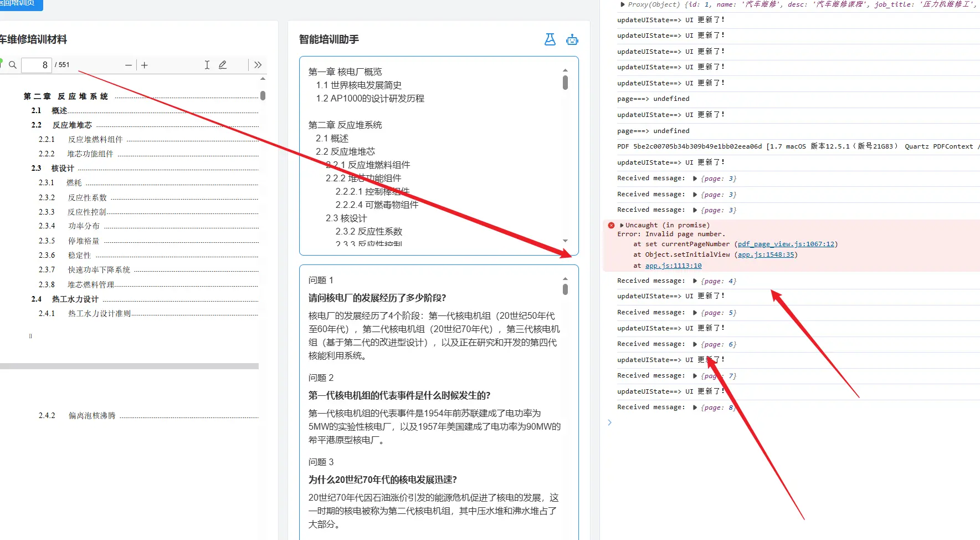The image size is (980, 540).
Task: Click the Q&A panel scrollbar thumb
Action: 565,289
